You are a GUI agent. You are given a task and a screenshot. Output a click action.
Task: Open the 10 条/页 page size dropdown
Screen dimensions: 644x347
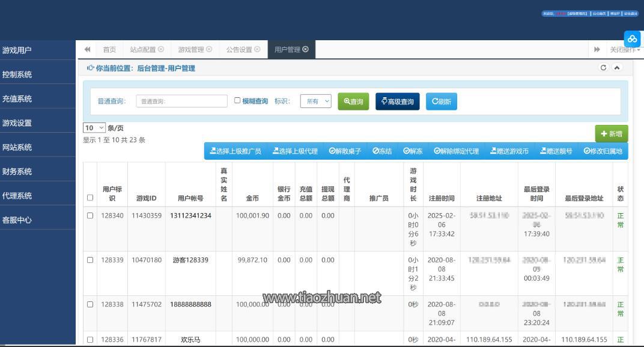[94, 128]
